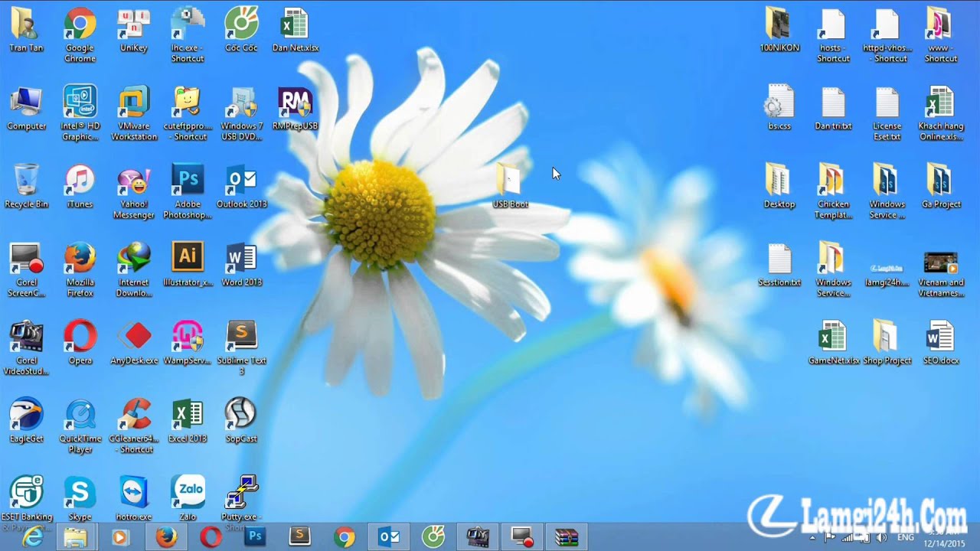Open the iTunes desktop icon
Image resolution: width=980 pixels, height=551 pixels.
(80, 185)
